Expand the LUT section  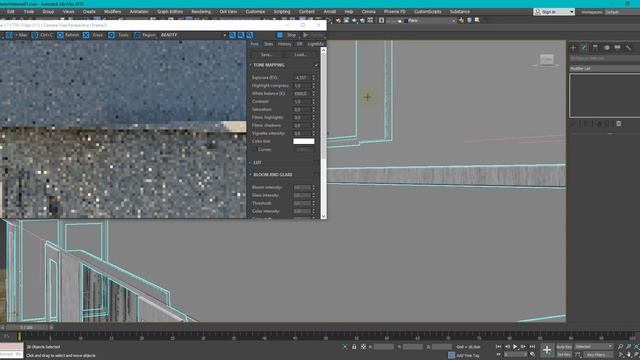click(x=250, y=162)
